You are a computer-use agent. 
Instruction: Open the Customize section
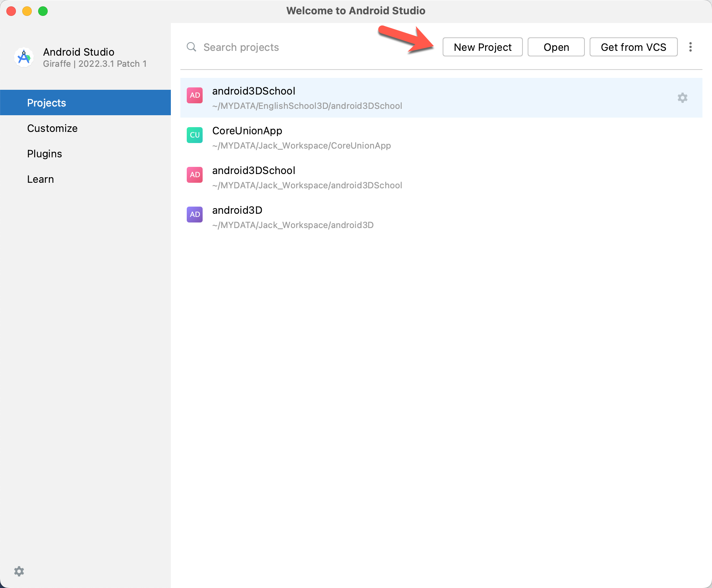(x=85, y=128)
